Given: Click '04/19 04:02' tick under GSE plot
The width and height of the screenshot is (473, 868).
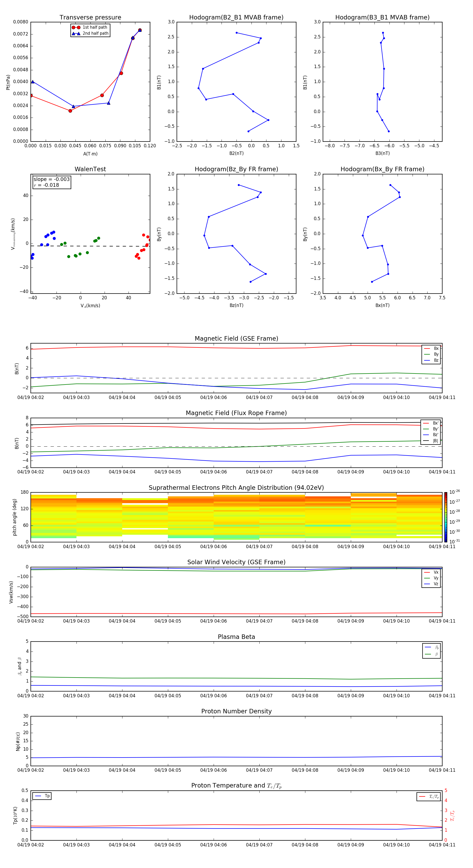Looking at the screenshot, I should point(31,398).
